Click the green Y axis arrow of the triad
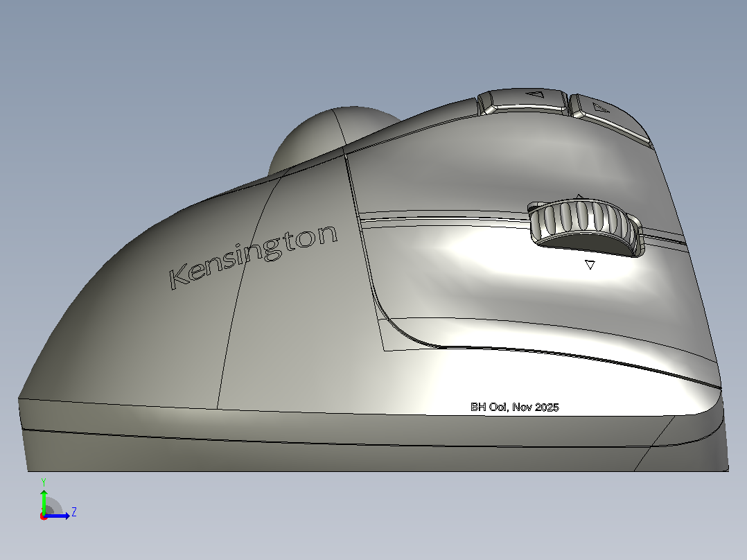Viewport: 747px width, 560px height. click(x=44, y=501)
